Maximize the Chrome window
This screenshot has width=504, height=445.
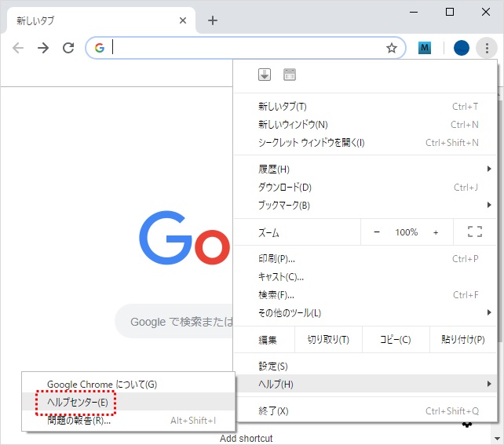pos(450,13)
